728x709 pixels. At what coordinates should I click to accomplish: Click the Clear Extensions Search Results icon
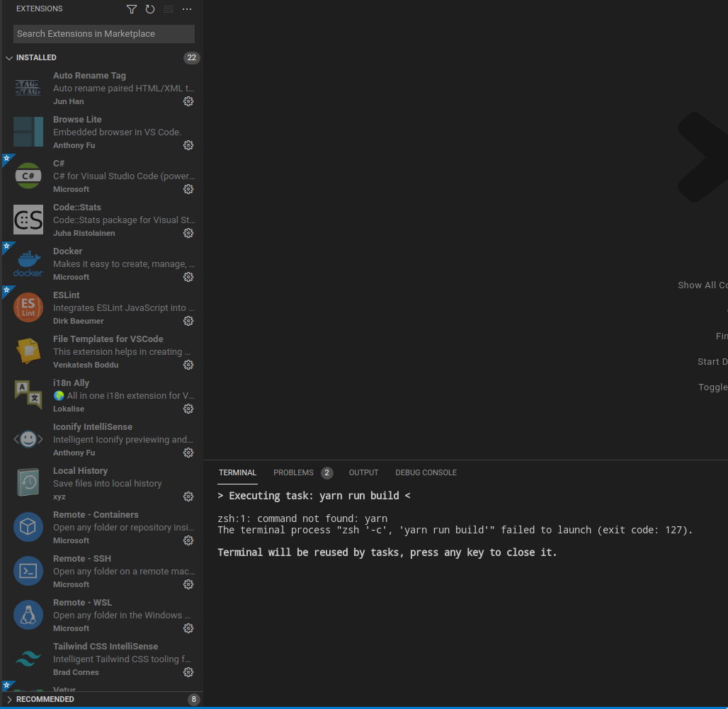click(168, 9)
